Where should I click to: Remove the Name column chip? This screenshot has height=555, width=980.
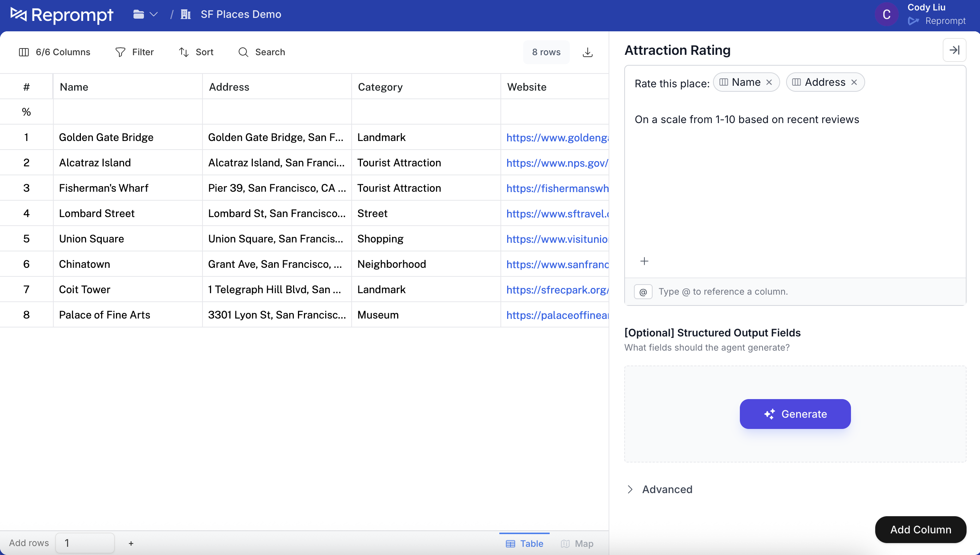pyautogui.click(x=769, y=82)
